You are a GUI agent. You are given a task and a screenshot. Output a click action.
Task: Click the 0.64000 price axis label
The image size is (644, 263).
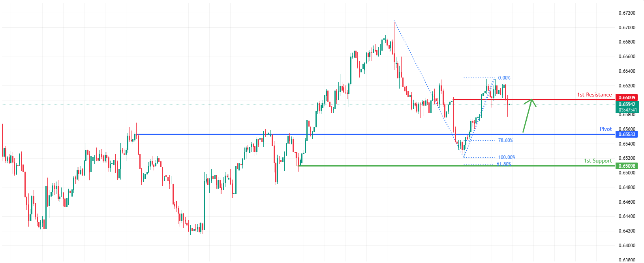tap(627, 246)
